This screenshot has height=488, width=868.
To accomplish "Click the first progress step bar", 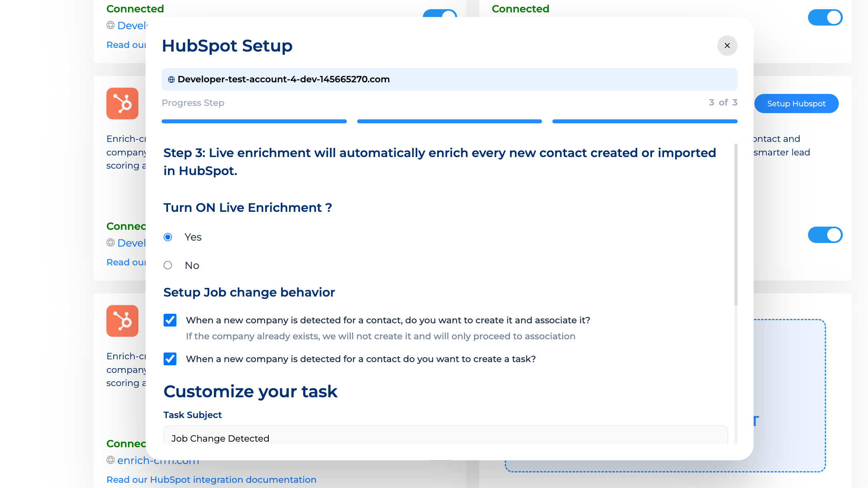I will point(254,122).
